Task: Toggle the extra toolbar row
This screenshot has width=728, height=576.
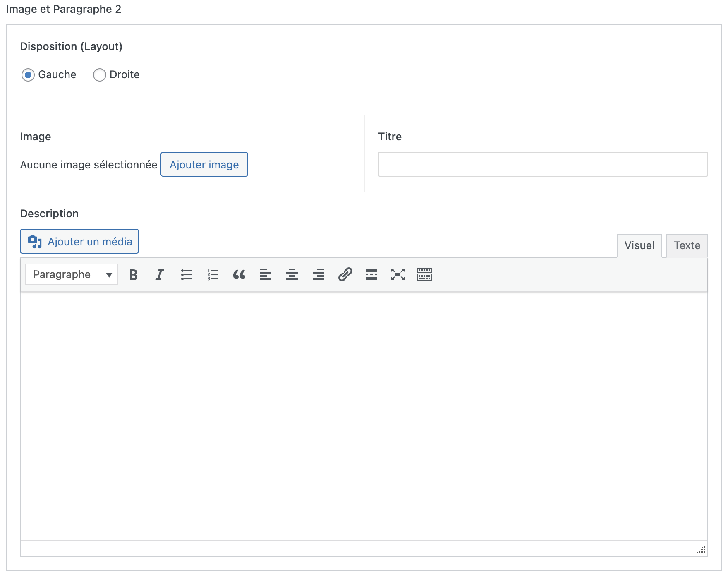Action: (424, 275)
